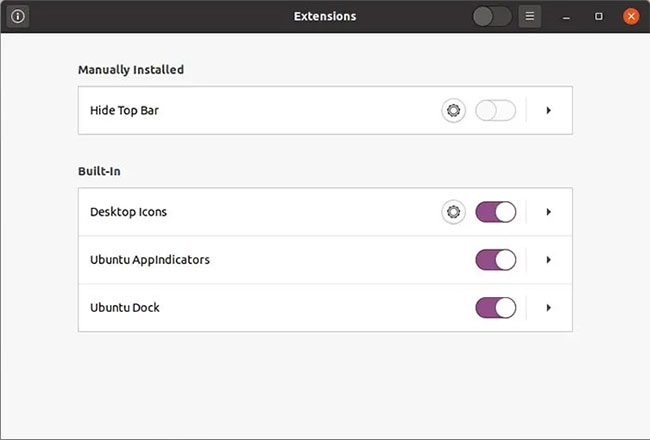Click the Ubuntu AppIndicators row label

(150, 260)
